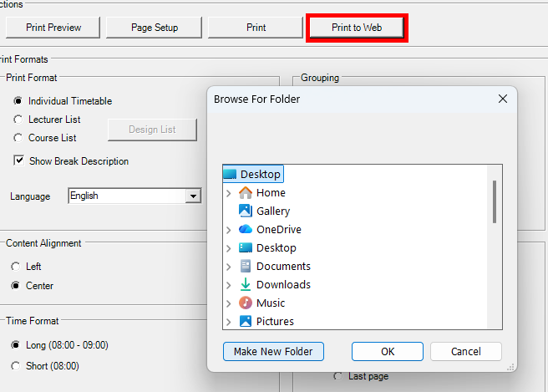Open Page Setup
This screenshot has height=392, width=548.
pos(154,28)
